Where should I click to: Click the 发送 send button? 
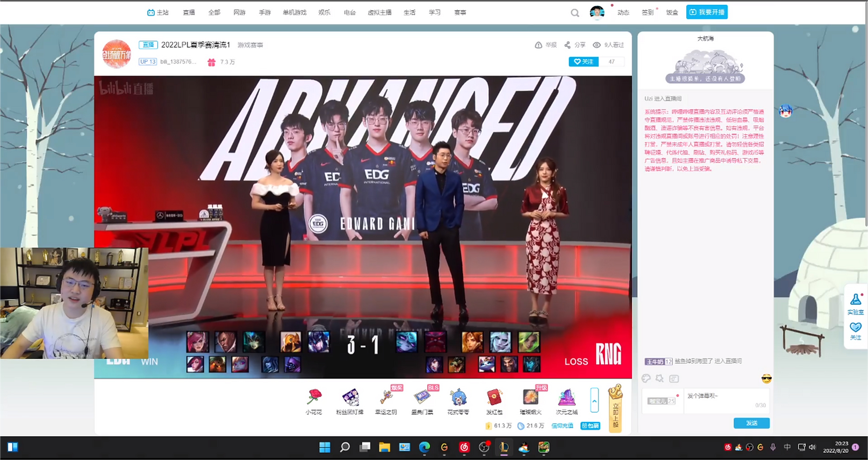click(x=751, y=423)
